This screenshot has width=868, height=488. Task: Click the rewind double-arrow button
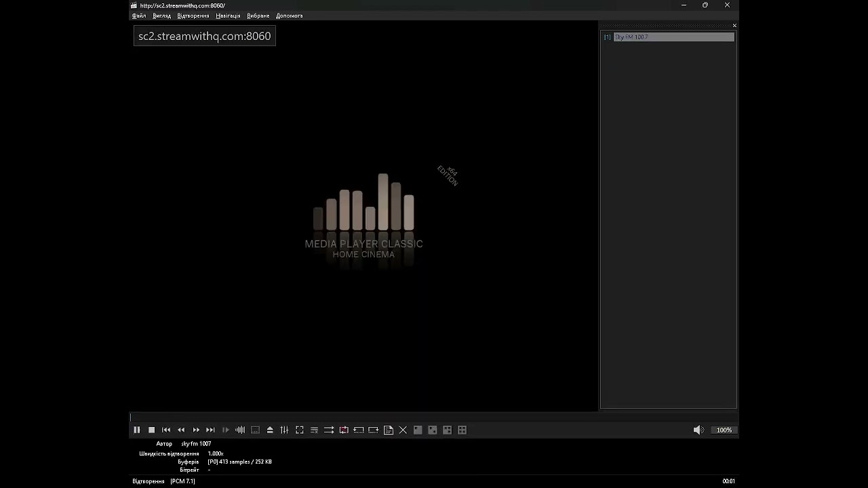click(181, 430)
